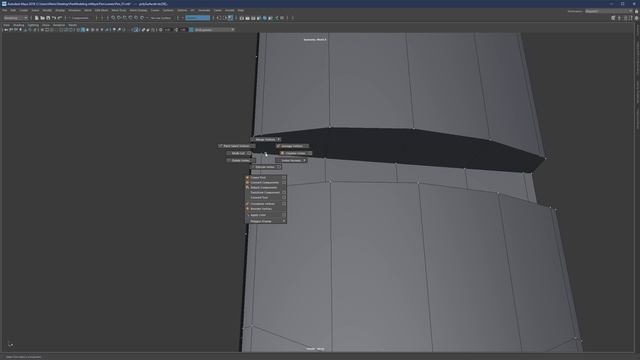Choose Paint Select in the marking menu
The width and height of the screenshot is (640, 360).
(x=236, y=146)
